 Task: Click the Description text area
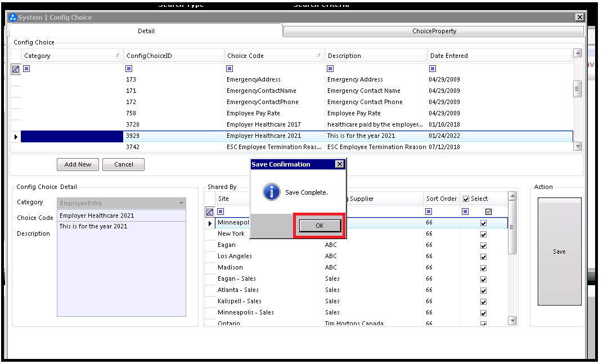(121, 268)
